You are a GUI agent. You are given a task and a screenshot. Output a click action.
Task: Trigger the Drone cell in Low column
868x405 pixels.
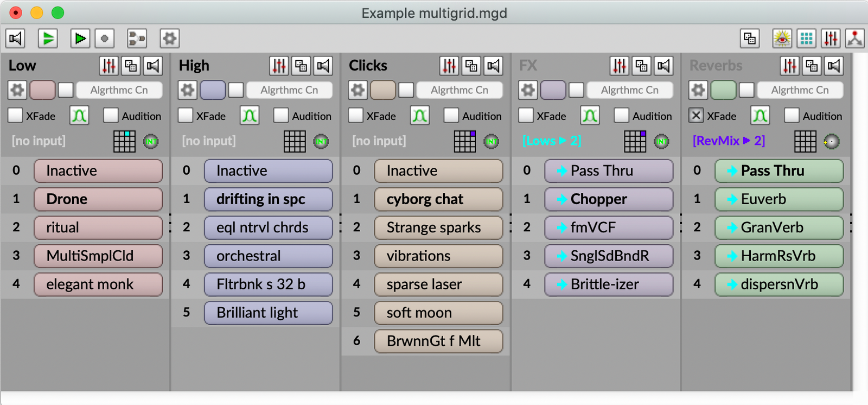(x=98, y=199)
